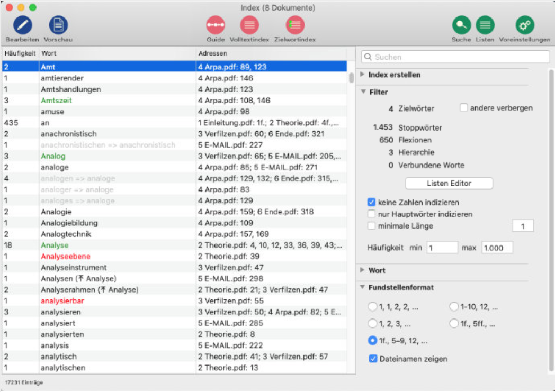Screen dimensions: 555x392
Task: Select the Analogiebildung row
Action: pyautogui.click(x=174, y=223)
